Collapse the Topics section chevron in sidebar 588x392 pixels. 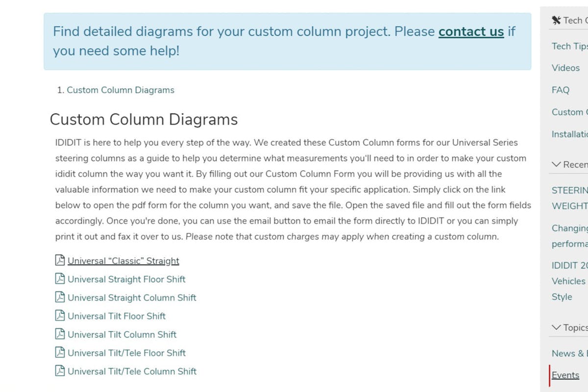click(556, 327)
